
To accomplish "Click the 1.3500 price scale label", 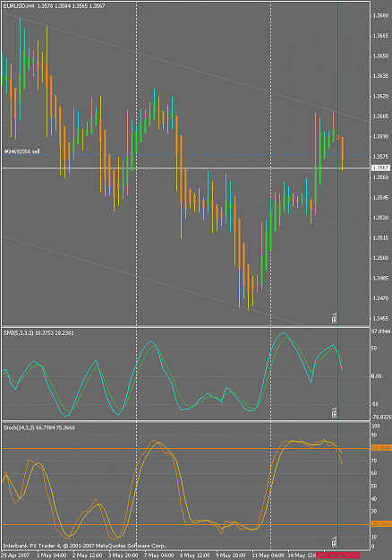I will click(x=380, y=257).
